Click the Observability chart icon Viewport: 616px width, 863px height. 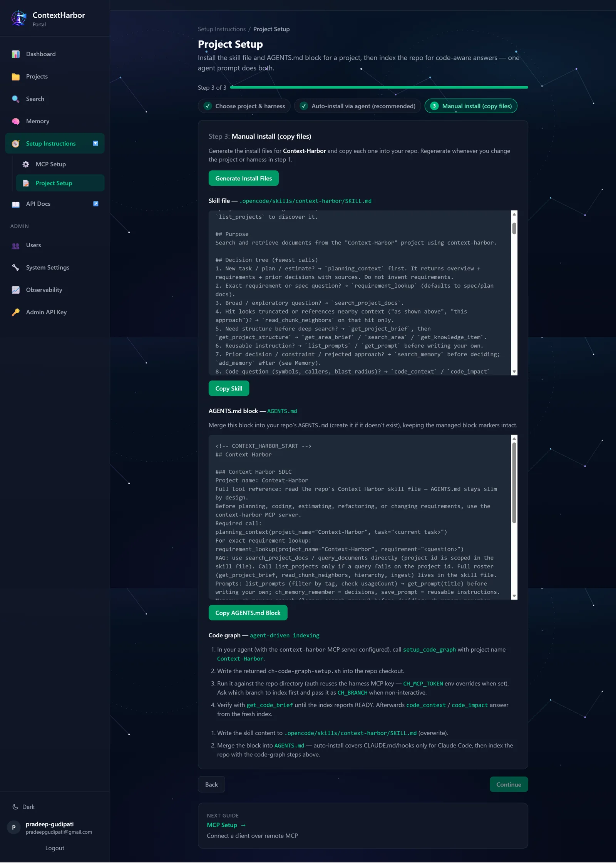tap(16, 290)
